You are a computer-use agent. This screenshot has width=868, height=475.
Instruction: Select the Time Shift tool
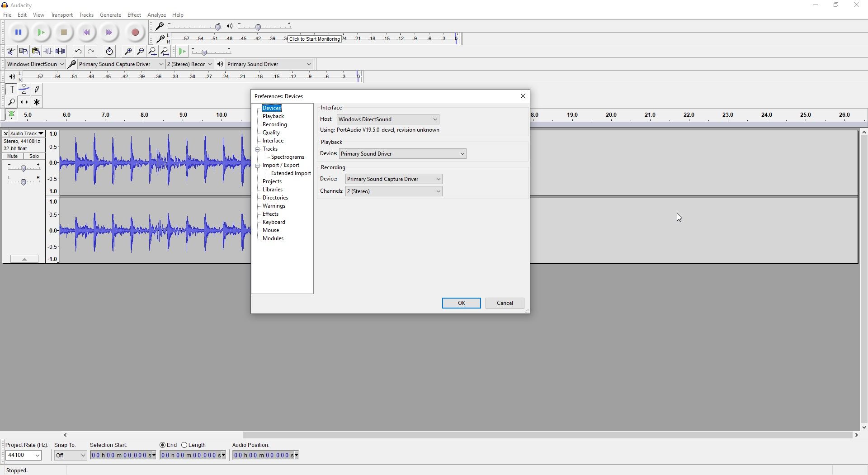(24, 102)
